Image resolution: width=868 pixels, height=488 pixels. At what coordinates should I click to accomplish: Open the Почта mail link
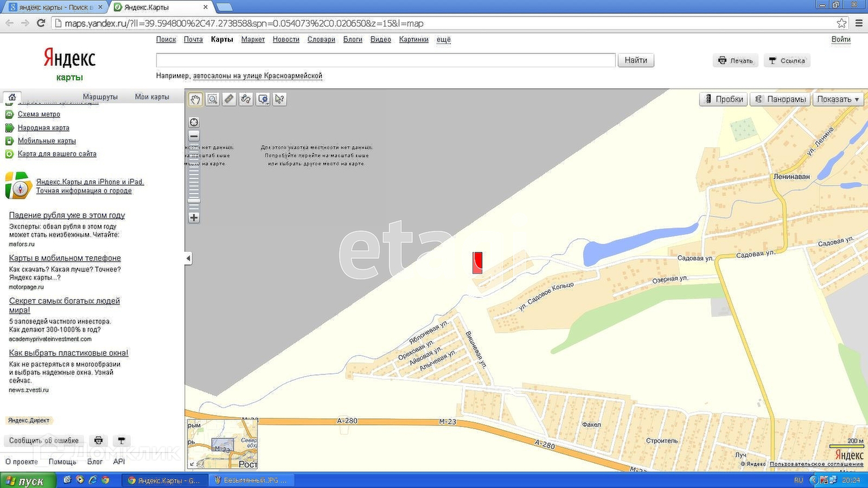coord(193,40)
